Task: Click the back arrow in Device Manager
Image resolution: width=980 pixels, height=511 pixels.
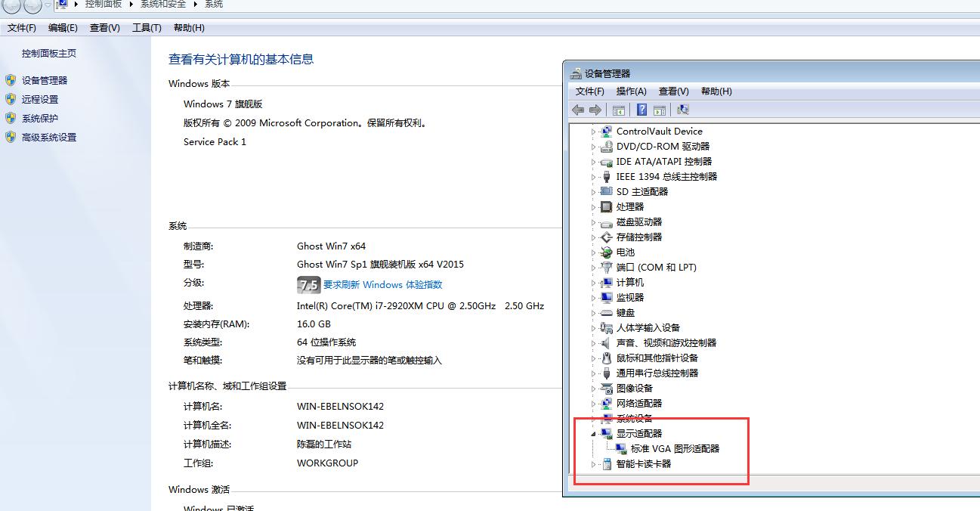Action: coord(578,110)
